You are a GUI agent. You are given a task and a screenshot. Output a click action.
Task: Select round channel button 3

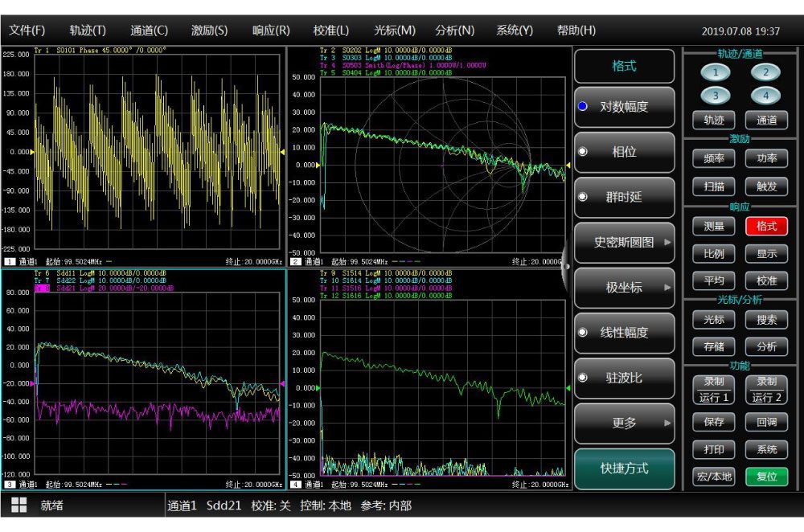[715, 96]
